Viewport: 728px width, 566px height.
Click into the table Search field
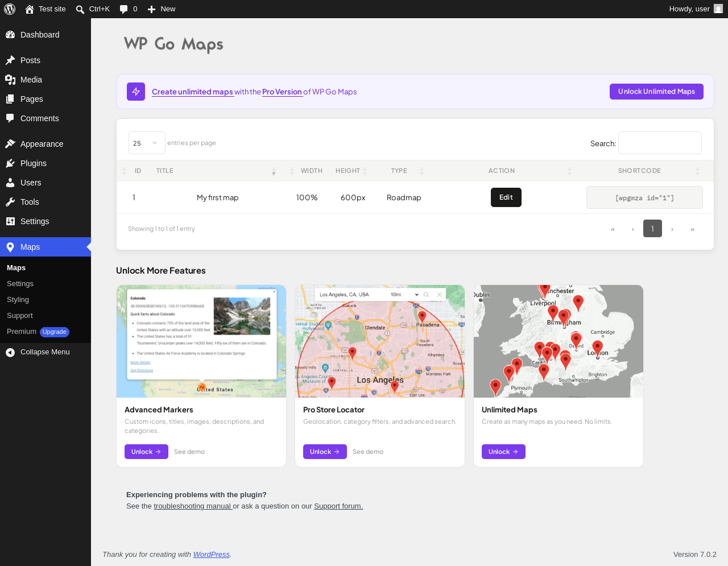pos(660,143)
